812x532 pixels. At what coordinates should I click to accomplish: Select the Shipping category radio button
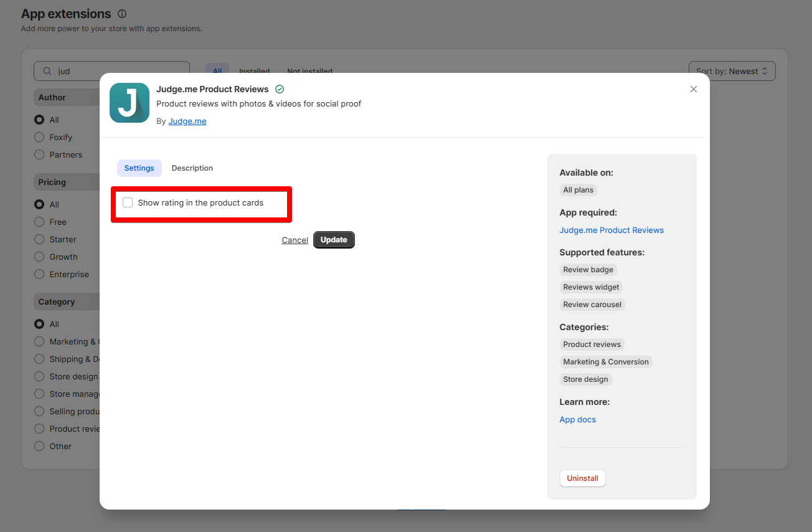[x=39, y=359]
